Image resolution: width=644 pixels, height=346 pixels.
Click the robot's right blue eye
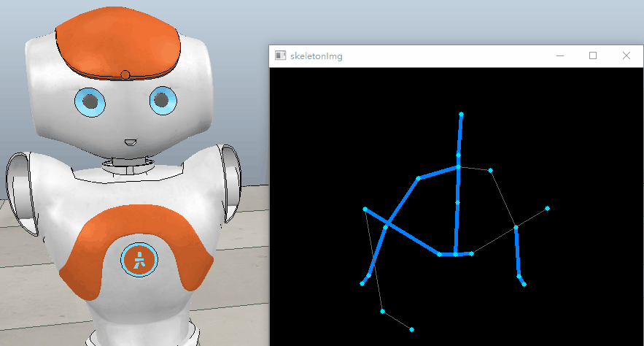click(163, 100)
